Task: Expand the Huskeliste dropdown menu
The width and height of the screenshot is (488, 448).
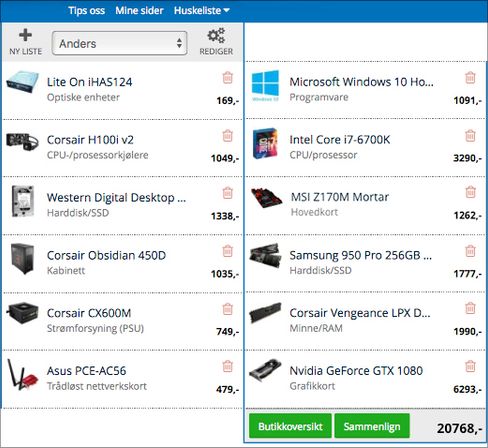Action: click(201, 11)
